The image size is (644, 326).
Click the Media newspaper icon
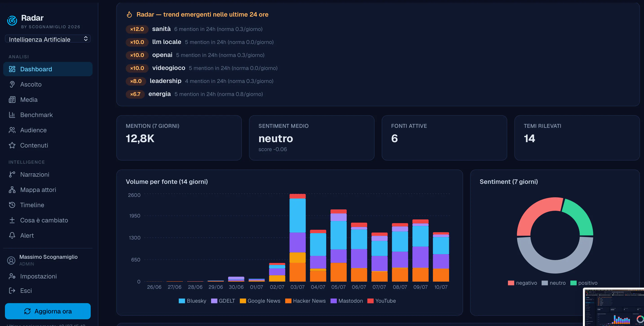coord(12,100)
